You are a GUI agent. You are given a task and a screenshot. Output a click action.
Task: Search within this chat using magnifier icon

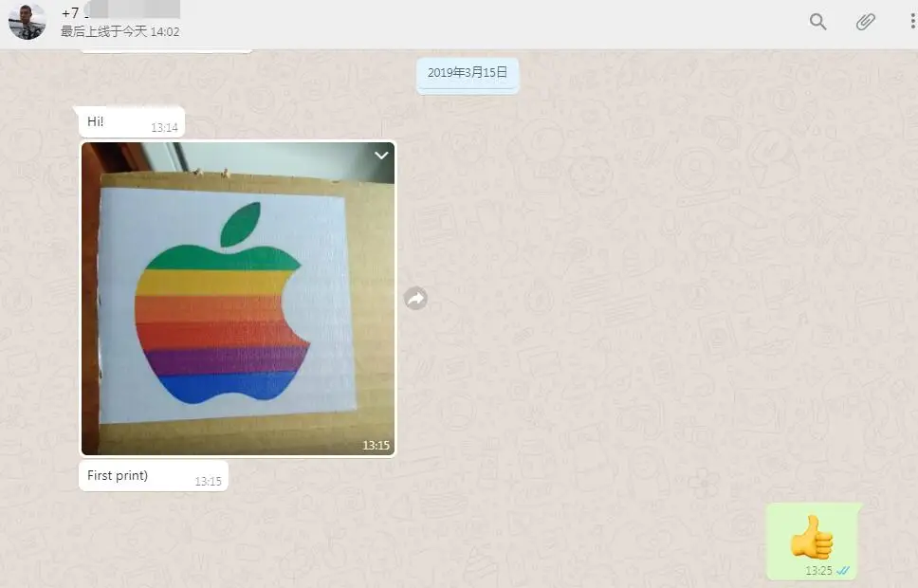point(817,22)
